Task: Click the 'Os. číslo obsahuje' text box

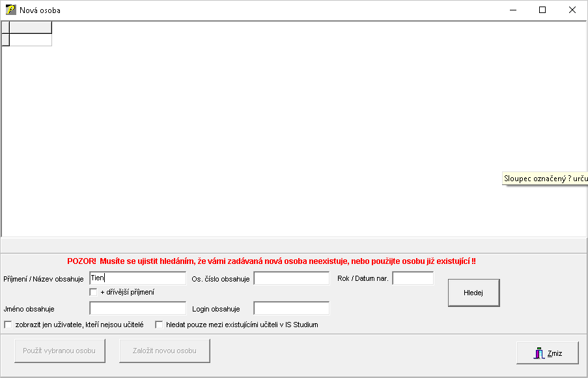Action: tap(291, 278)
